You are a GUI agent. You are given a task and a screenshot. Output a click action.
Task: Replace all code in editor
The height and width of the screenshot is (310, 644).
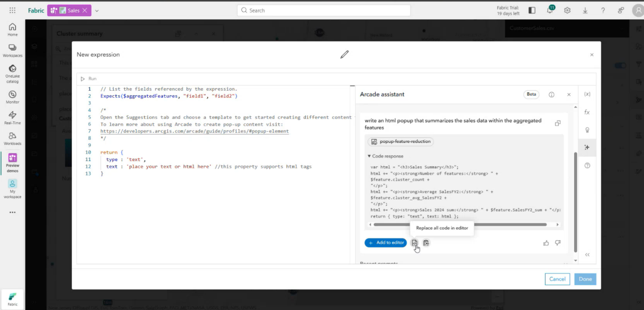(415, 242)
